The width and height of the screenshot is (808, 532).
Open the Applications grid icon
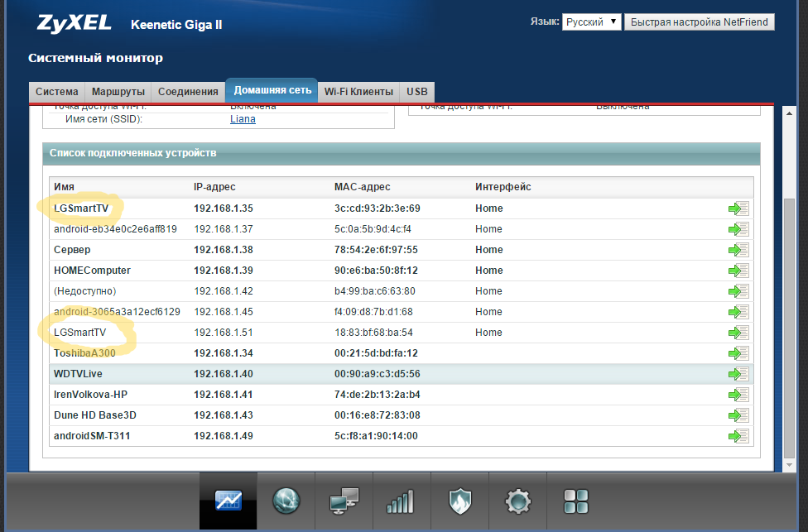pos(575,501)
